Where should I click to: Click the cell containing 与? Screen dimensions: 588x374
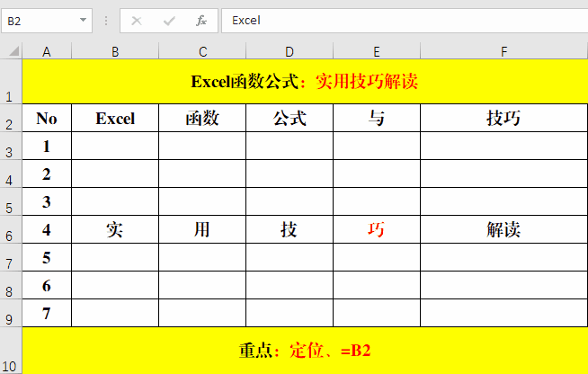(377, 118)
